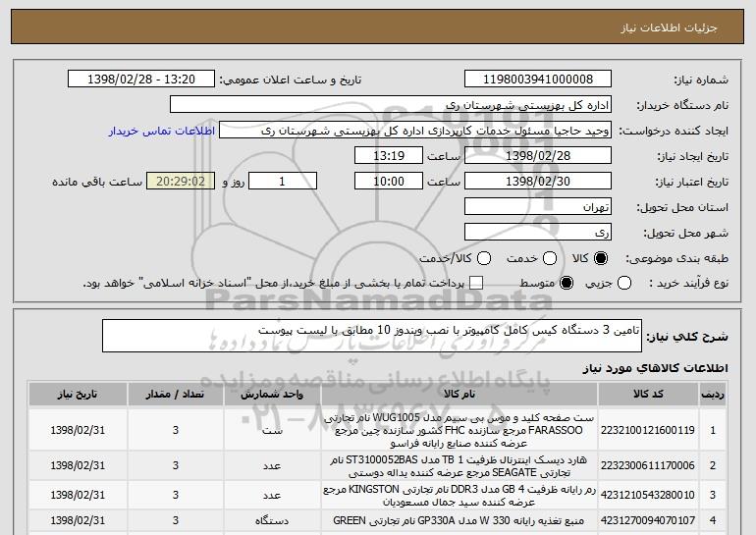Click the تعداد / مقدار column header
Image resolution: width=756 pixels, height=535 pixels.
coord(175,395)
